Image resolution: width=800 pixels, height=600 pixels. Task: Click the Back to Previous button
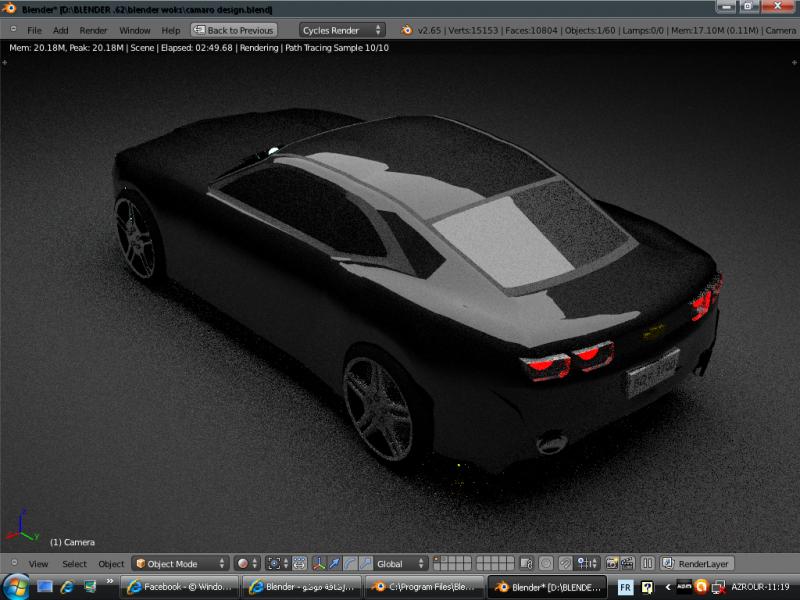point(234,30)
